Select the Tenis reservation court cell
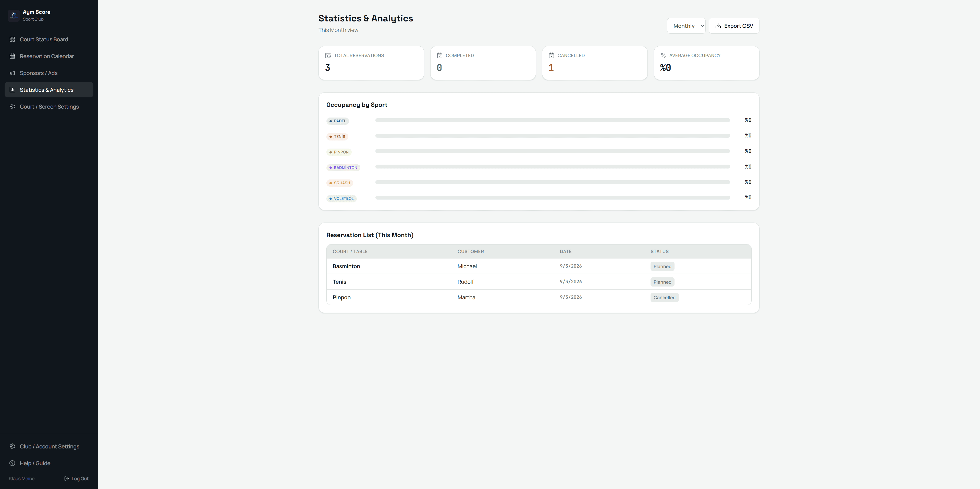980x489 pixels. pyautogui.click(x=339, y=282)
